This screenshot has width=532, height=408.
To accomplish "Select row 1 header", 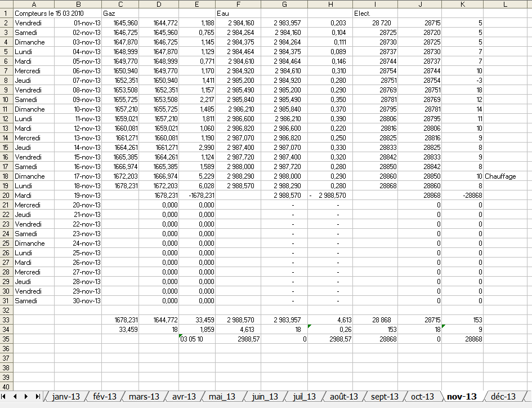I will pyautogui.click(x=6, y=14).
